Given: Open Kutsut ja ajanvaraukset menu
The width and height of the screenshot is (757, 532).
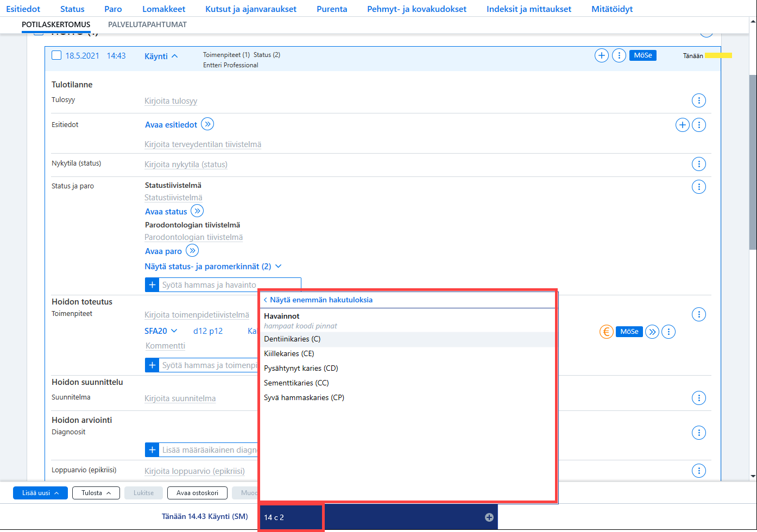Looking at the screenshot, I should click(x=251, y=9).
